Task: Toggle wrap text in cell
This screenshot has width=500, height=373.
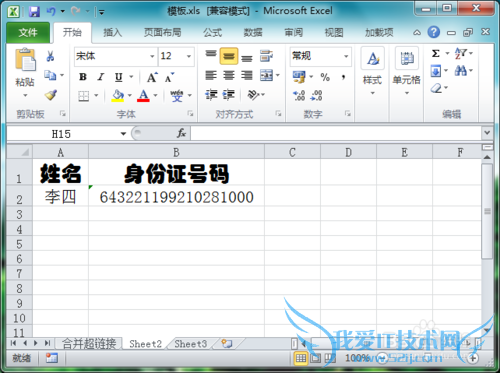Action: pyautogui.click(x=266, y=56)
